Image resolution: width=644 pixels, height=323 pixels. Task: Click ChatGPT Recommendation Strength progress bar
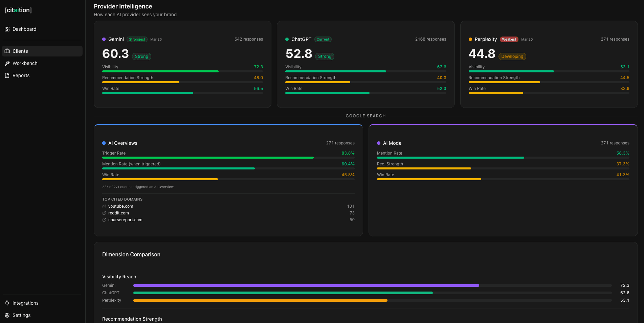tap(365, 82)
